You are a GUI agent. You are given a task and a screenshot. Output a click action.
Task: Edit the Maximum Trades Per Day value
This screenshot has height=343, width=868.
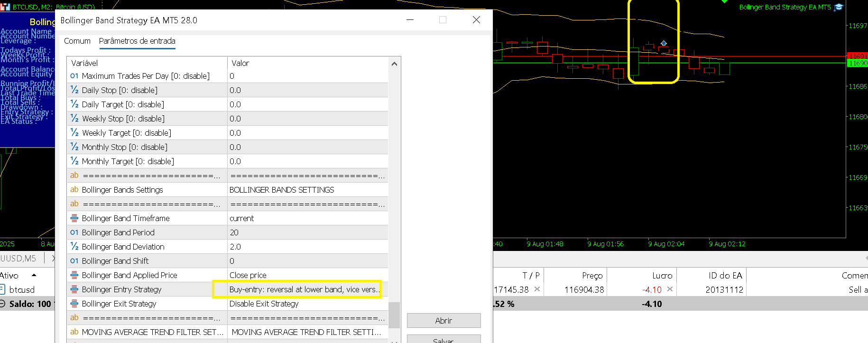[x=308, y=76]
